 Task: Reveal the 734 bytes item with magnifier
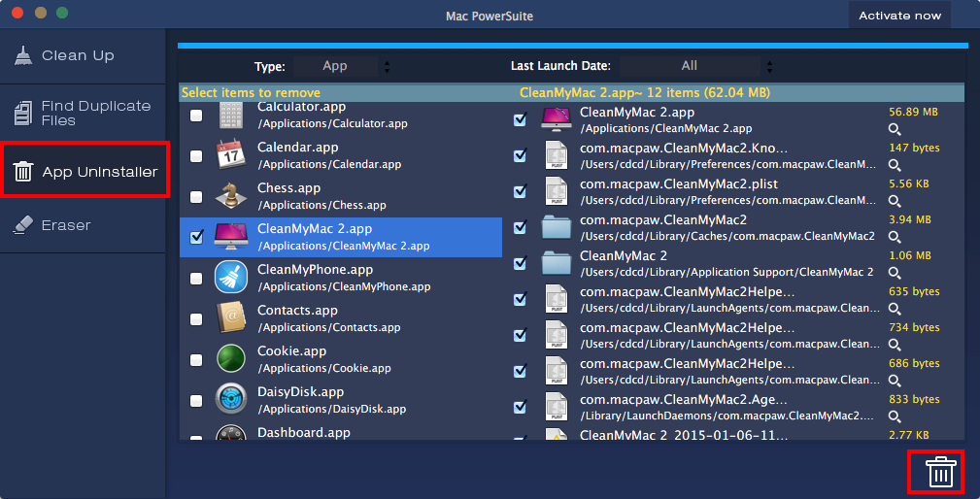click(x=895, y=345)
